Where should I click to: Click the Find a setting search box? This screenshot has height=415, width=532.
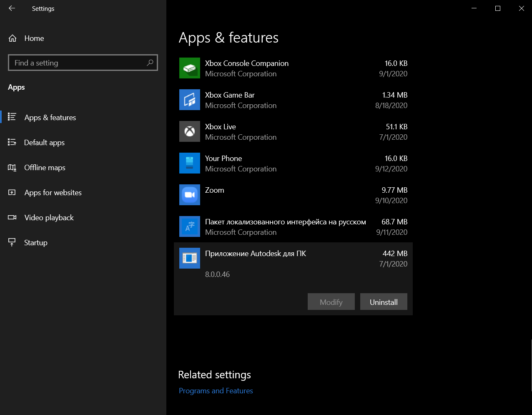click(83, 63)
